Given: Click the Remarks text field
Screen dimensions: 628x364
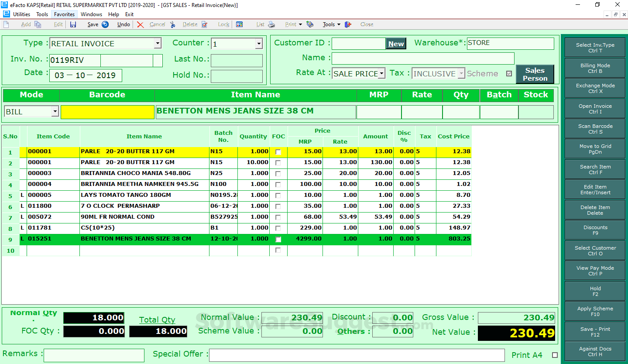Looking at the screenshot, I should click(94, 355).
